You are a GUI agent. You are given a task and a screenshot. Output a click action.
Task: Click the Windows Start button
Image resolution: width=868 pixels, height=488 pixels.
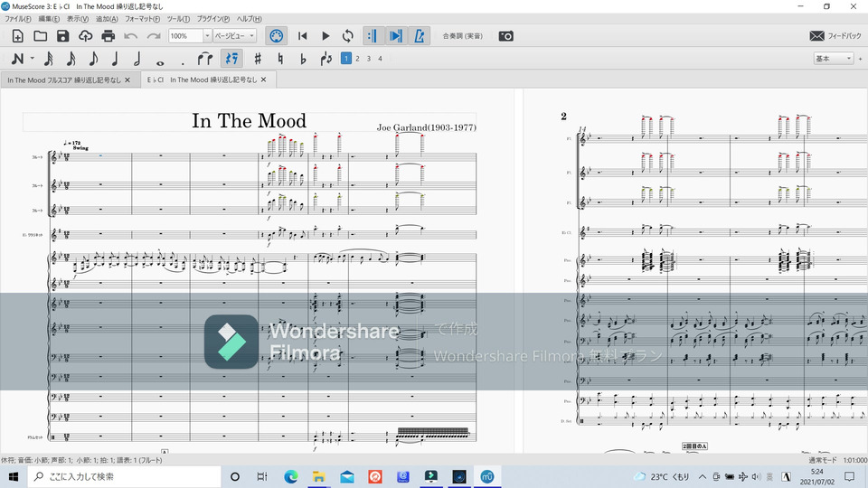click(x=14, y=476)
